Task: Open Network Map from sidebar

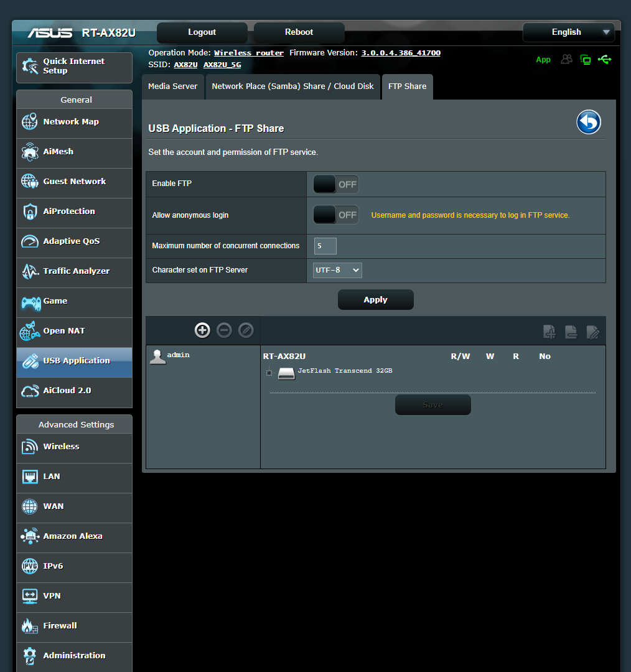Action: pyautogui.click(x=74, y=123)
